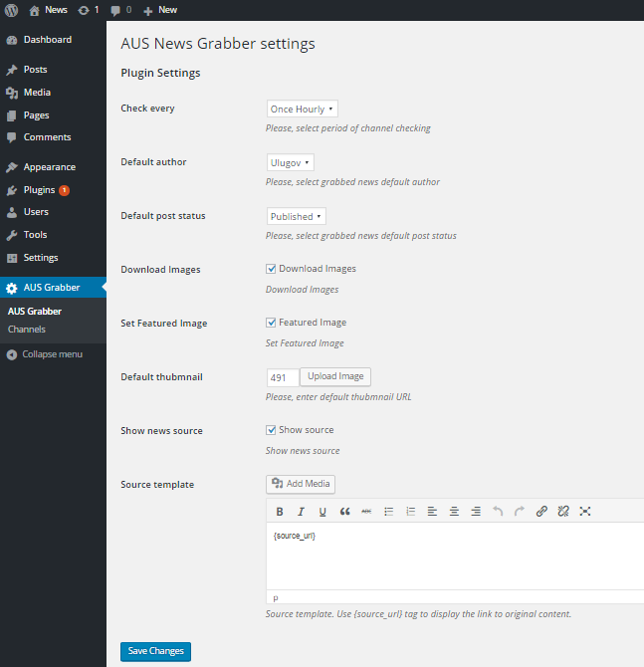
Task: Center align text in editor
Action: (x=454, y=512)
